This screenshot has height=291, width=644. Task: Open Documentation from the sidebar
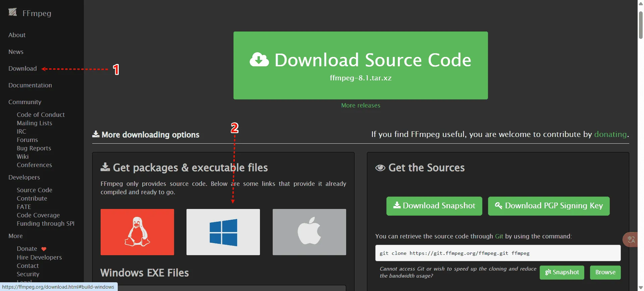click(30, 85)
